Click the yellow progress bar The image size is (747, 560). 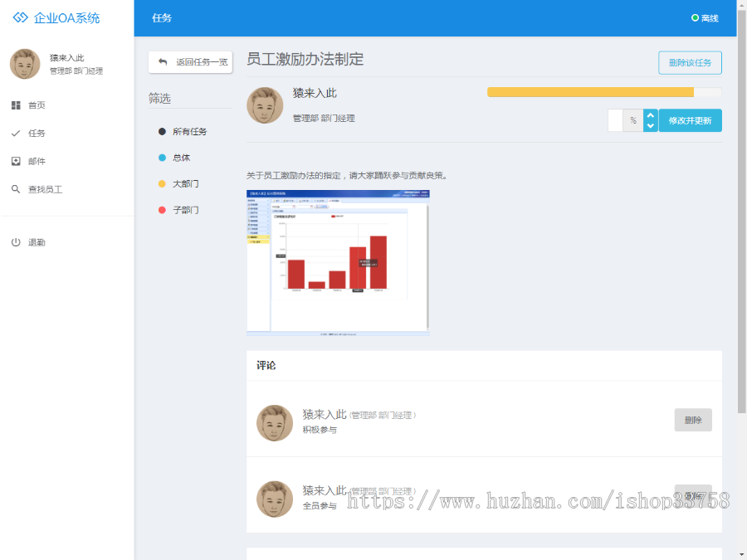point(589,92)
